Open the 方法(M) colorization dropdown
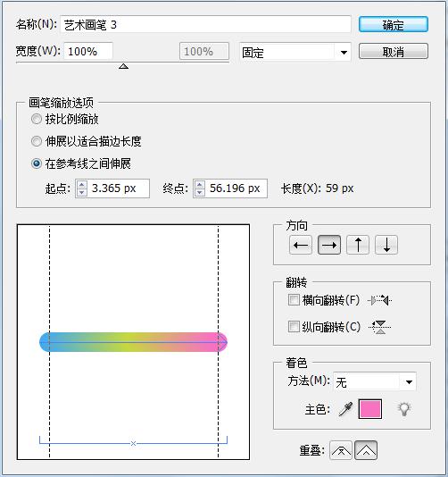This screenshot has height=477, width=448. pos(375,381)
